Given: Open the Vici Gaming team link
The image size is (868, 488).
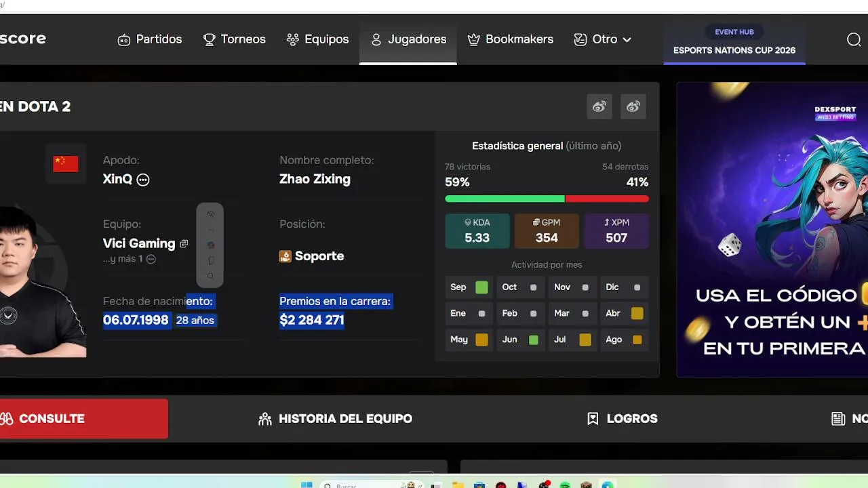Looking at the screenshot, I should point(139,243).
